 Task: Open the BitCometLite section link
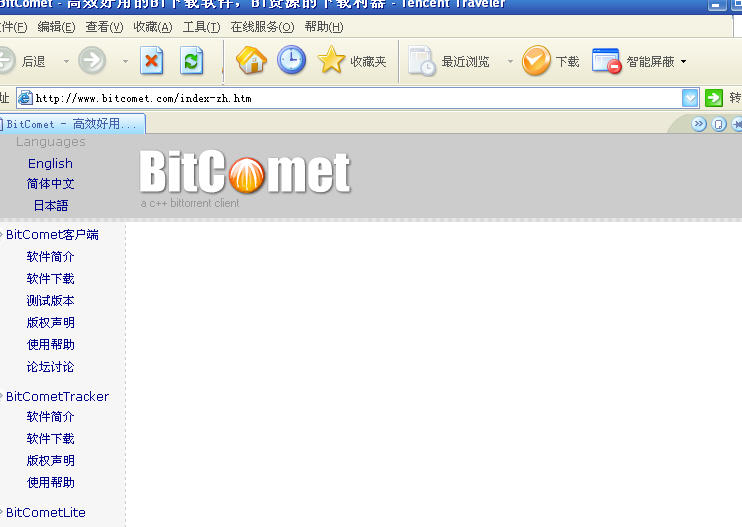[x=45, y=512]
